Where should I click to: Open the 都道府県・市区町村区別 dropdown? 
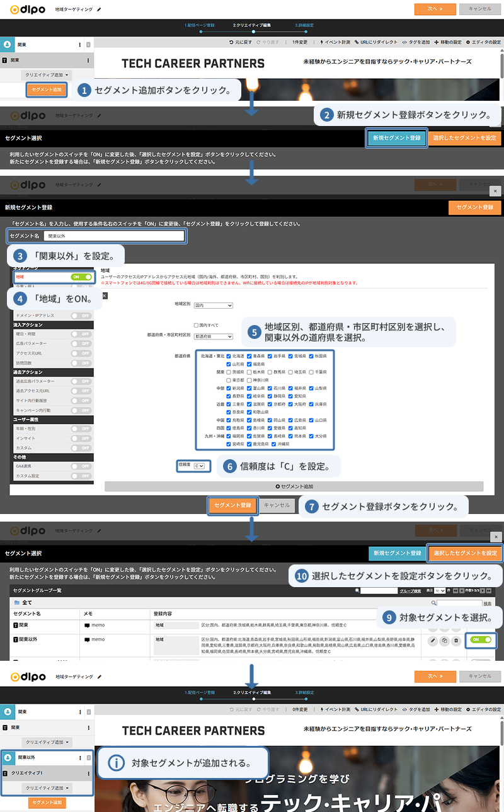point(213,337)
